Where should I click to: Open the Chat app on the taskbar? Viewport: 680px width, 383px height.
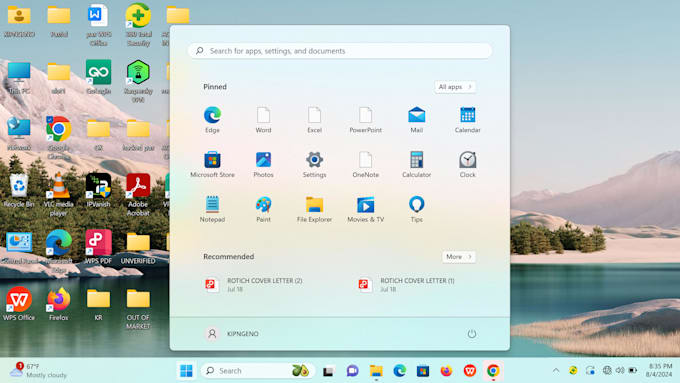pos(352,371)
